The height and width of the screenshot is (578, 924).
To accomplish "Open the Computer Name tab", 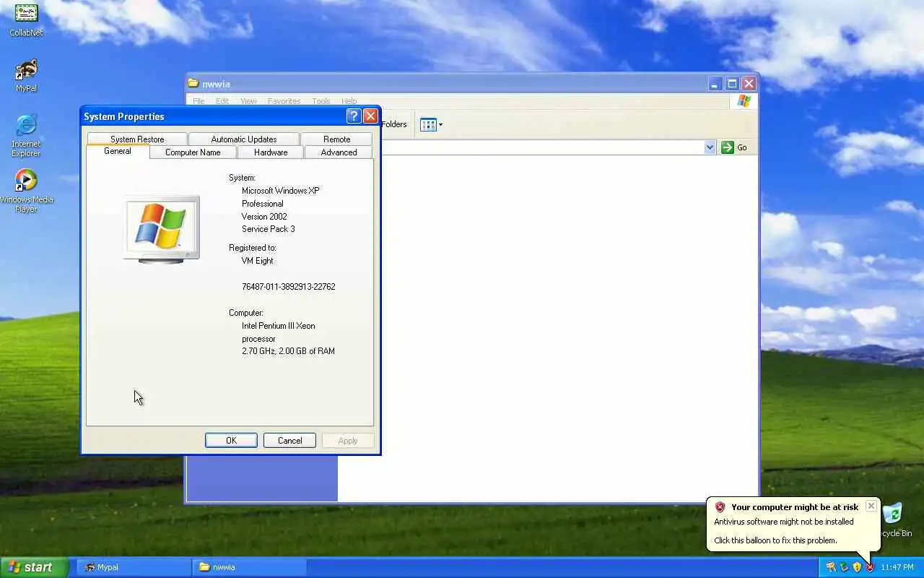I will coord(193,152).
